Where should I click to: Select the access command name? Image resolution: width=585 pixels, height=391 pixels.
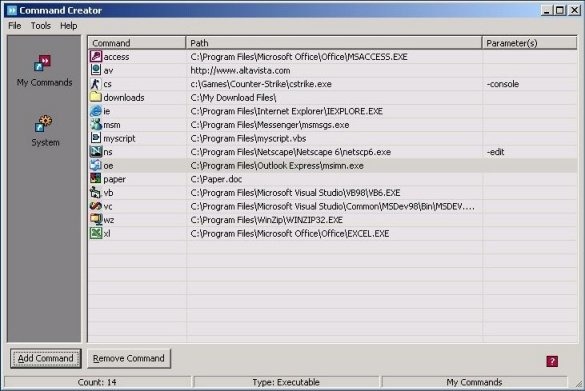click(116, 57)
